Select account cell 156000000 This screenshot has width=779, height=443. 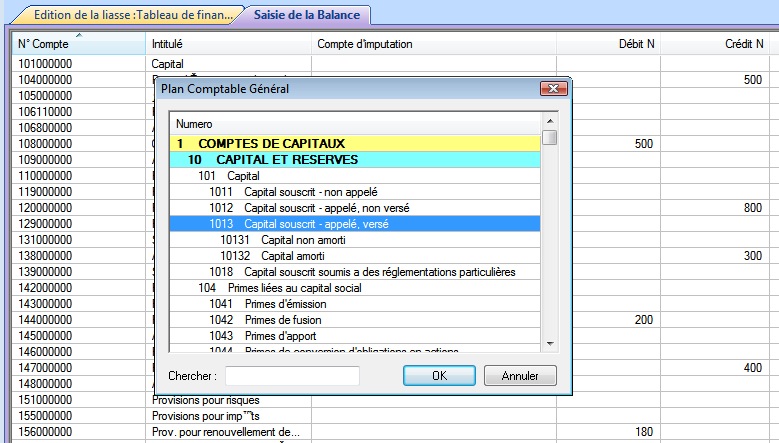(x=78, y=432)
